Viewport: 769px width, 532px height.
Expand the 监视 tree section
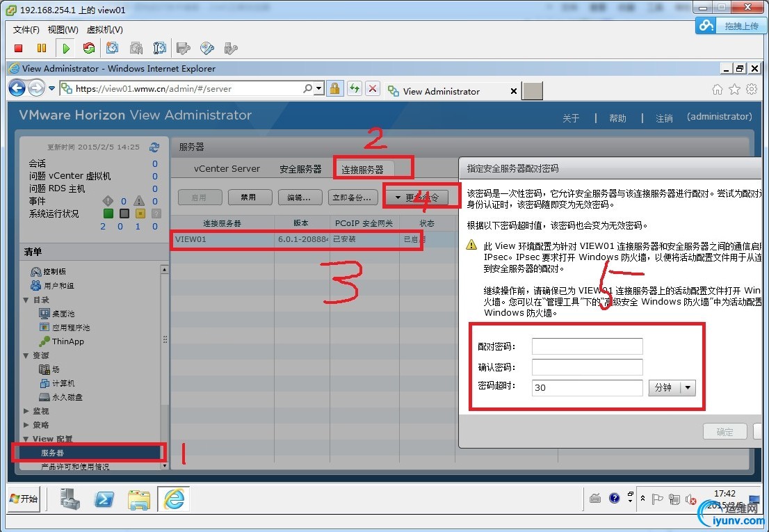point(26,411)
